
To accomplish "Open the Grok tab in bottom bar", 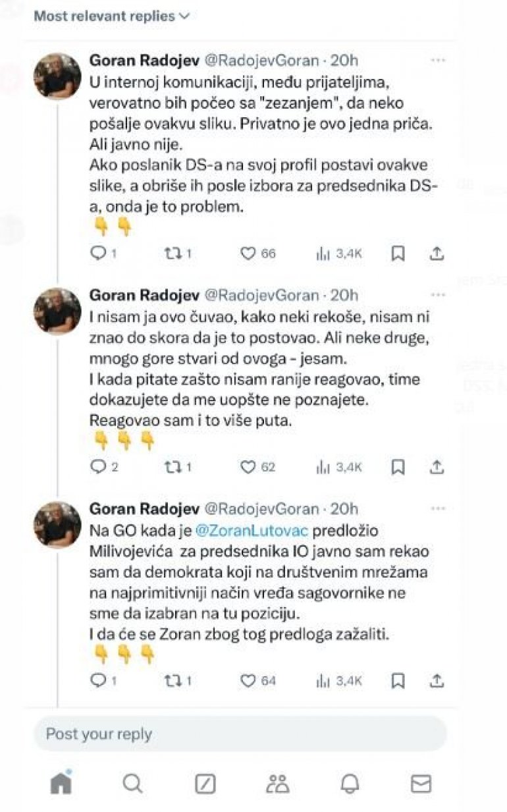I will click(205, 783).
